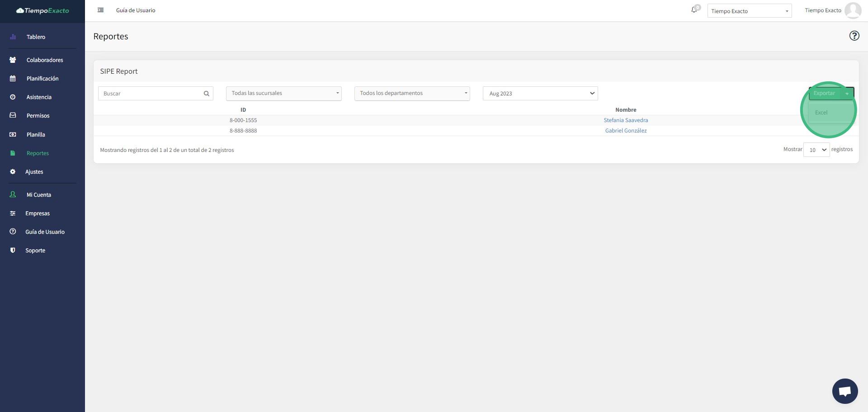This screenshot has width=868, height=412.
Task: Open Ajustes settings in sidebar
Action: coord(34,172)
